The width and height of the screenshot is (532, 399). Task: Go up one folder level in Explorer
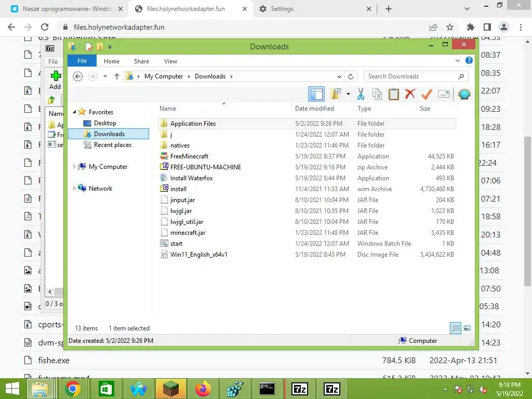tap(117, 76)
